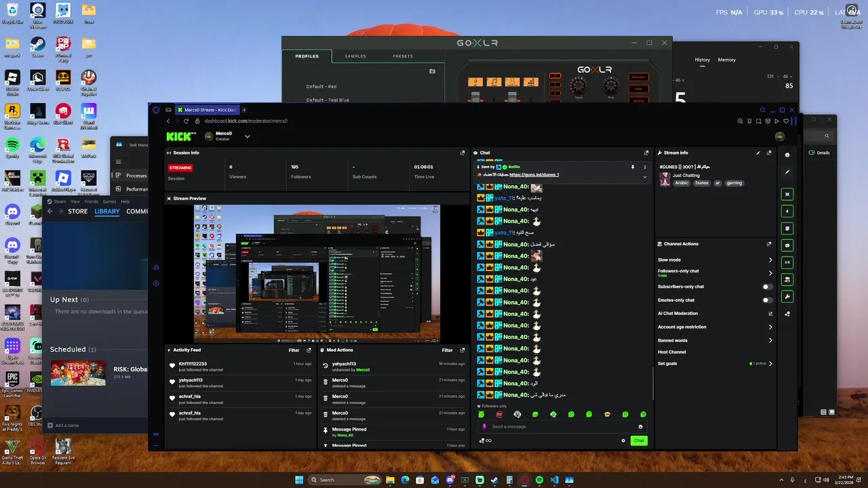Toggle stream preview widget in right sidebar
The height and width of the screenshot is (488, 868).
787,194
